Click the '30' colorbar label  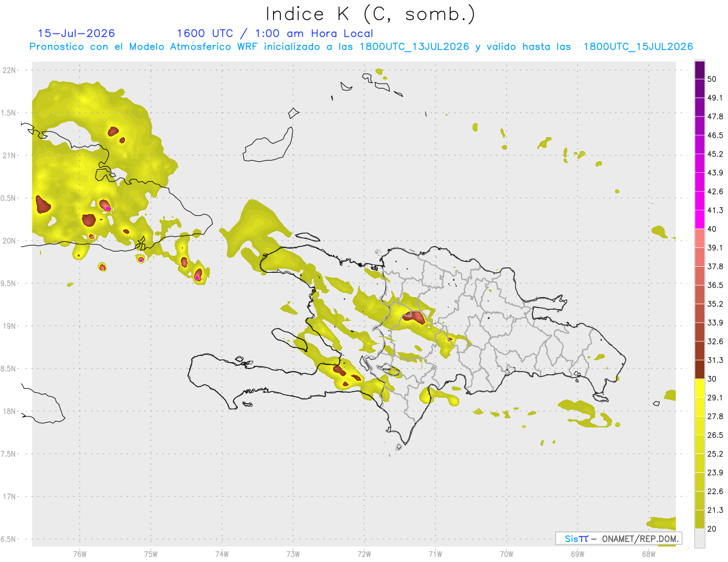712,379
